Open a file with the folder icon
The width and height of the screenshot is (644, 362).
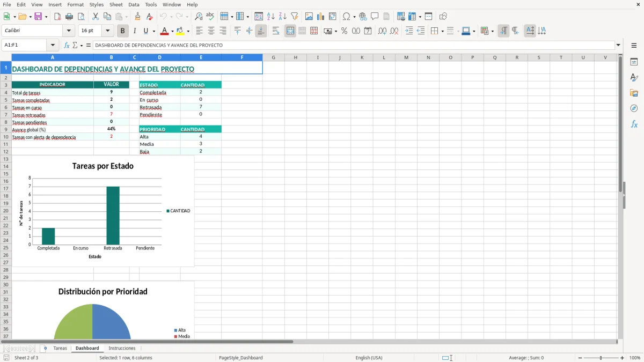click(x=21, y=17)
